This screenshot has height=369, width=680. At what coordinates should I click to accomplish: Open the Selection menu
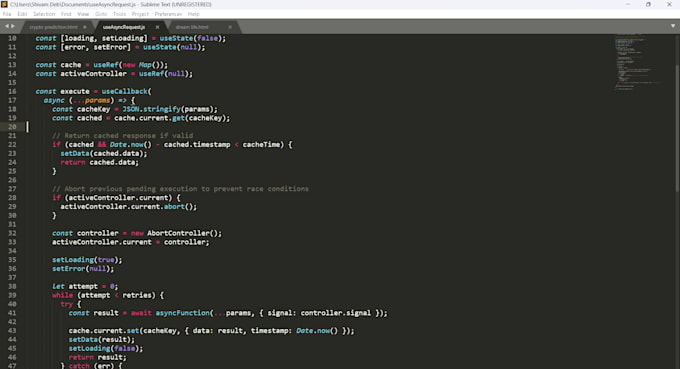tap(44, 14)
